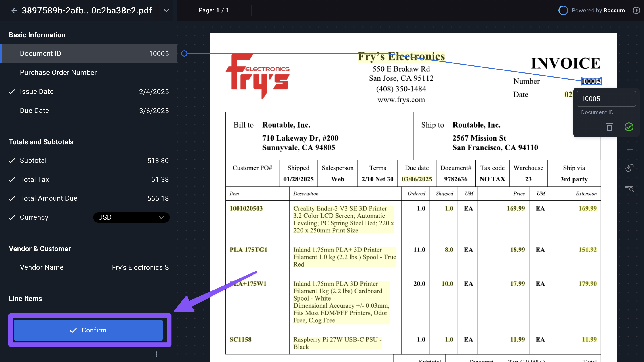Click the Line Items section header
This screenshot has width=644, height=362.
point(25,299)
